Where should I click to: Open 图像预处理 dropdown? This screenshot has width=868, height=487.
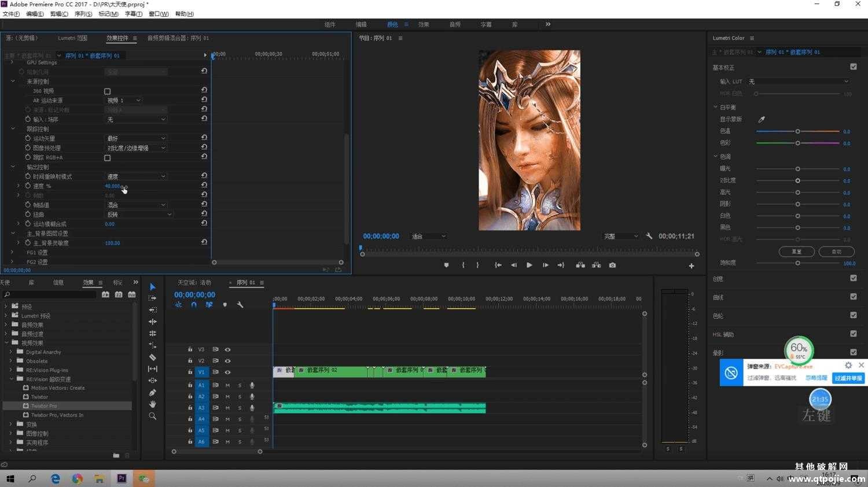(136, 148)
